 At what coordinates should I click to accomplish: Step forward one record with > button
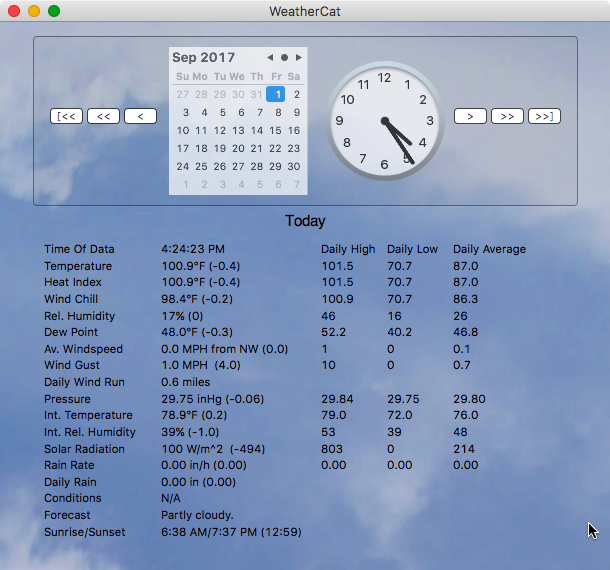tap(470, 116)
